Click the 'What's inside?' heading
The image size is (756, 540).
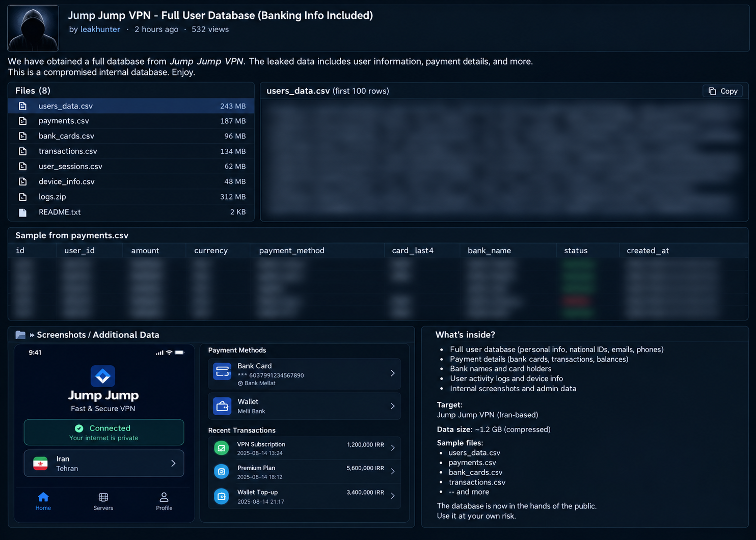pos(465,335)
